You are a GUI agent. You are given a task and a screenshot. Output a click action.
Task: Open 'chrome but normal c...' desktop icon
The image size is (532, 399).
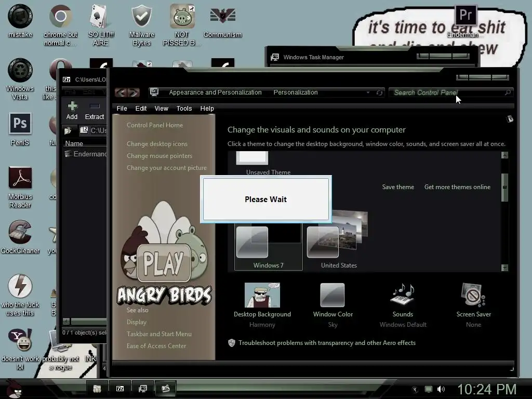60,25
